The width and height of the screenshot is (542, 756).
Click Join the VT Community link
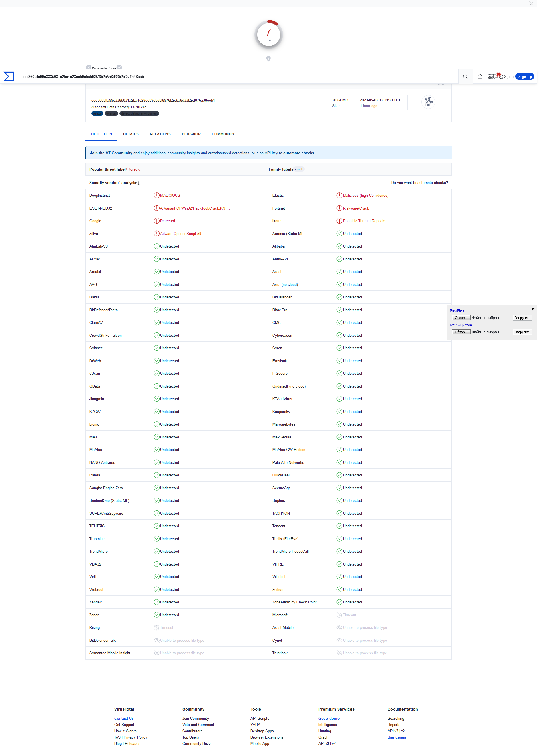111,153
